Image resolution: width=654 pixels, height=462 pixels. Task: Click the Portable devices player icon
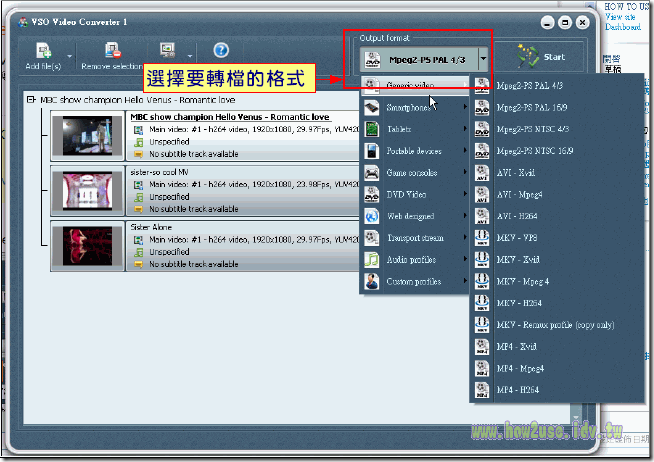point(372,151)
